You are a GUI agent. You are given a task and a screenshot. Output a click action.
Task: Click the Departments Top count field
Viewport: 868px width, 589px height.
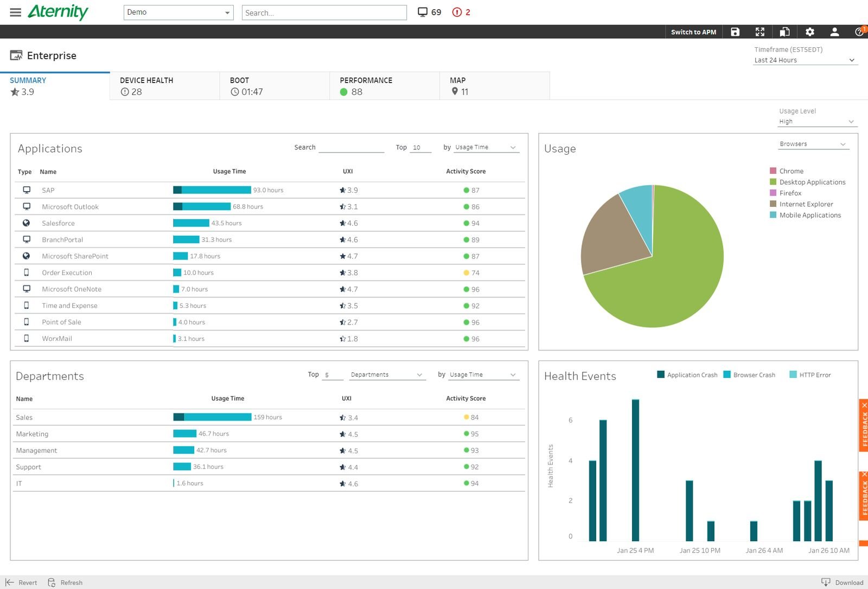(x=332, y=375)
